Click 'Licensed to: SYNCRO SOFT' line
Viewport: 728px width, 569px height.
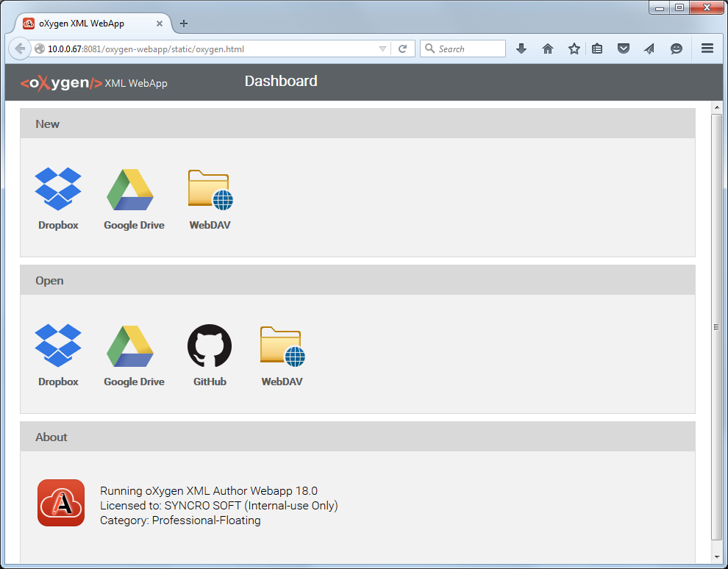point(218,506)
